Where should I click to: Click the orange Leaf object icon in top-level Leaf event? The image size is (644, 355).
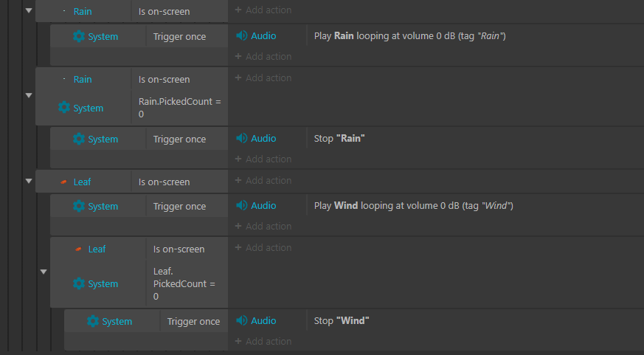coord(63,182)
